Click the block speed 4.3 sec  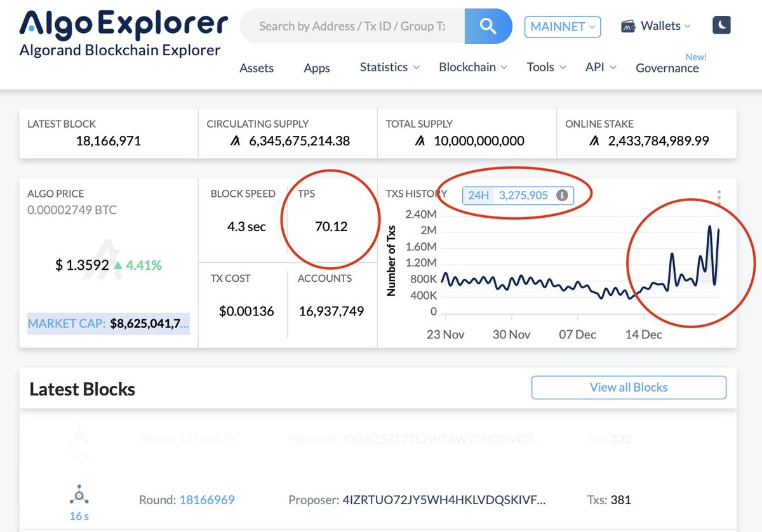246,226
